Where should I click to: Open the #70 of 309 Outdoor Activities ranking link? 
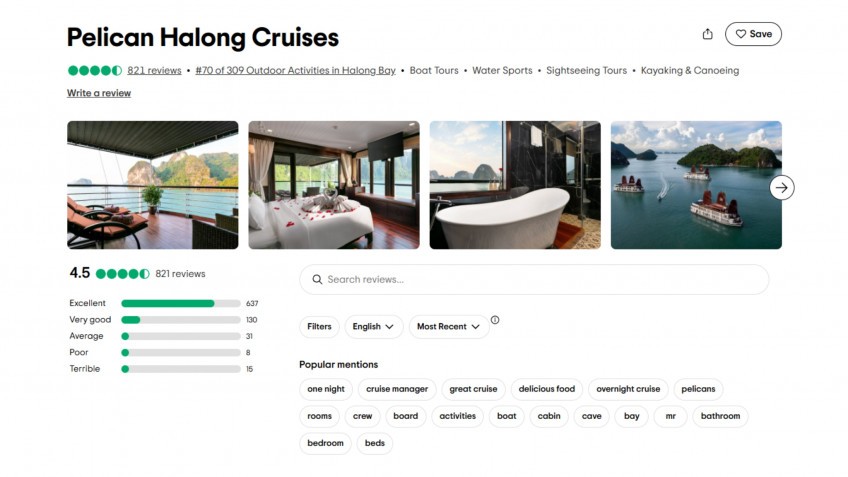[x=295, y=71]
